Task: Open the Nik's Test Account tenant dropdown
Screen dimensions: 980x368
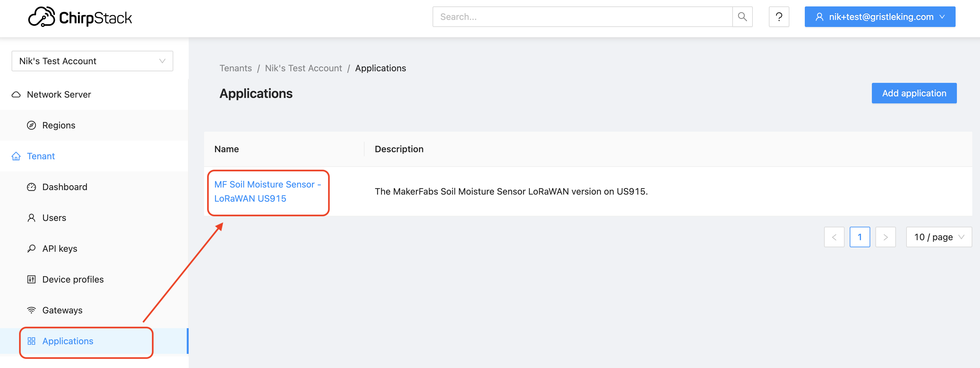Action: click(x=92, y=61)
